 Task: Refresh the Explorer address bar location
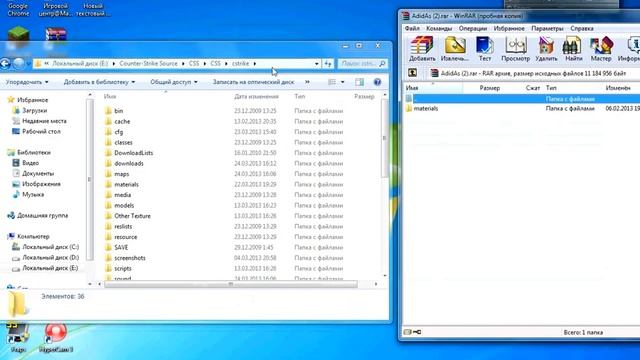[x=328, y=64]
